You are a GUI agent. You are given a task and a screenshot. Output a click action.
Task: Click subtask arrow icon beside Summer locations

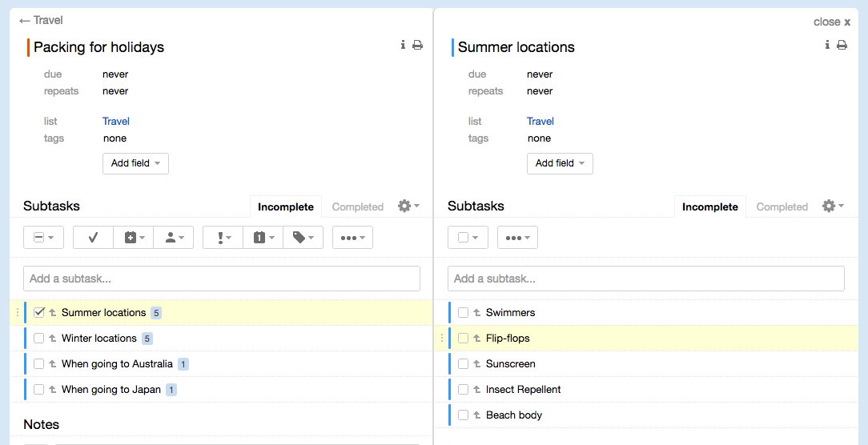tap(53, 313)
